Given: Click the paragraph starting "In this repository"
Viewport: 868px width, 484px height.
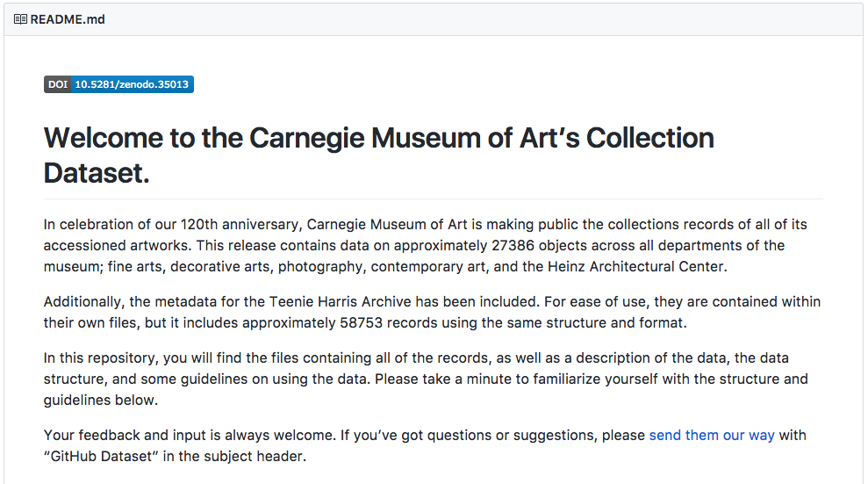Looking at the screenshot, I should click(427, 379).
